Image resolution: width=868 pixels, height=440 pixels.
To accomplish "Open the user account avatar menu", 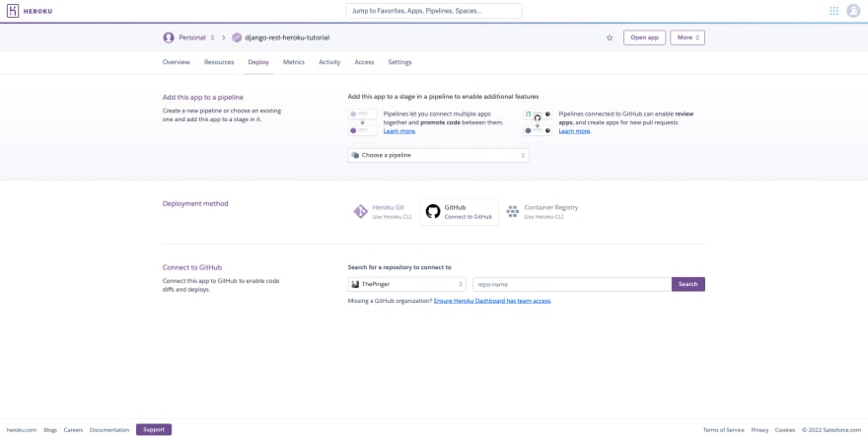I will 853,11.
